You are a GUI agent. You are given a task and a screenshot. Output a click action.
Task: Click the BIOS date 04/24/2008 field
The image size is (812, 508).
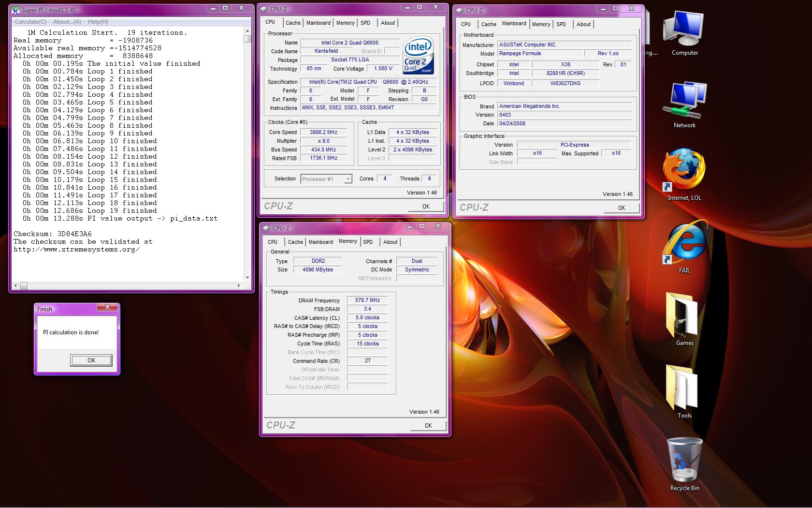(x=565, y=123)
